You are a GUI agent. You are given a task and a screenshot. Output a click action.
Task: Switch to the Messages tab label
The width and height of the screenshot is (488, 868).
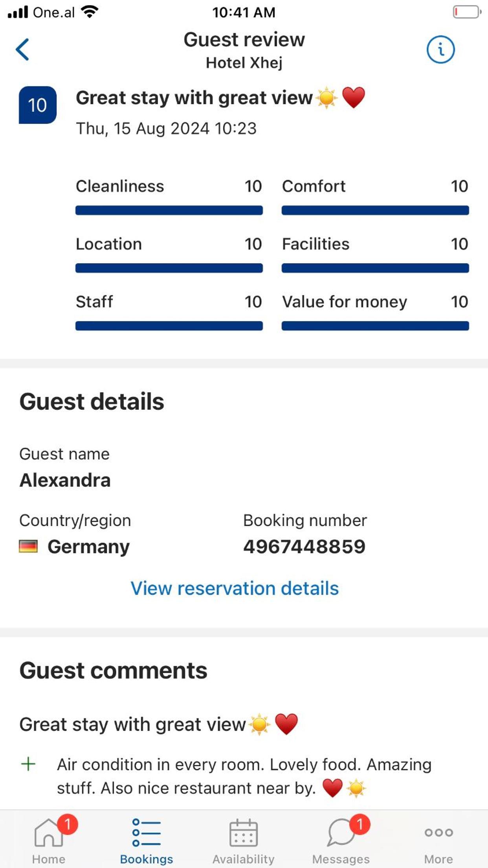point(341,859)
